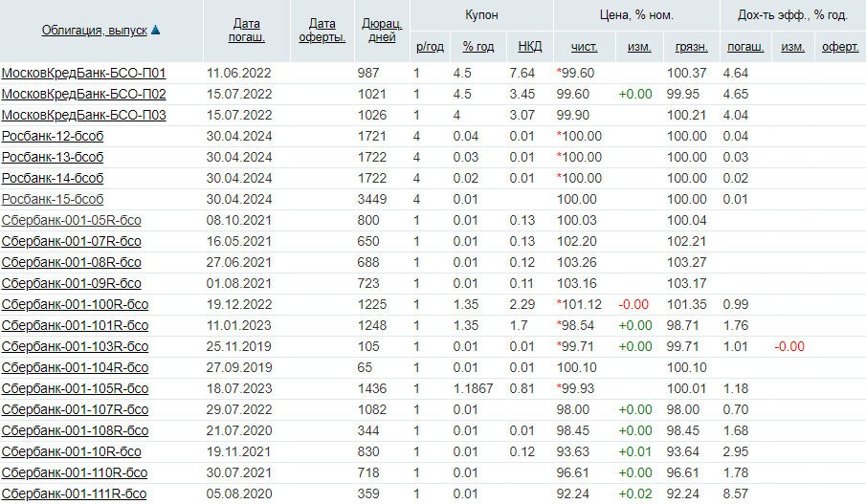The image size is (866, 504).
Task: Click the % год coupon column header
Action: coord(477,46)
